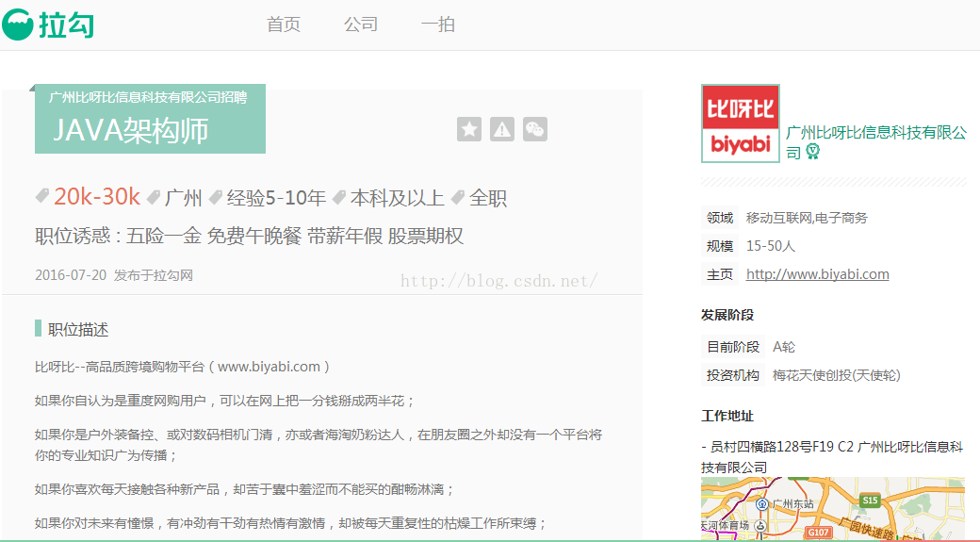Click the 工作地址 heading
This screenshot has width=980, height=542.
click(727, 416)
